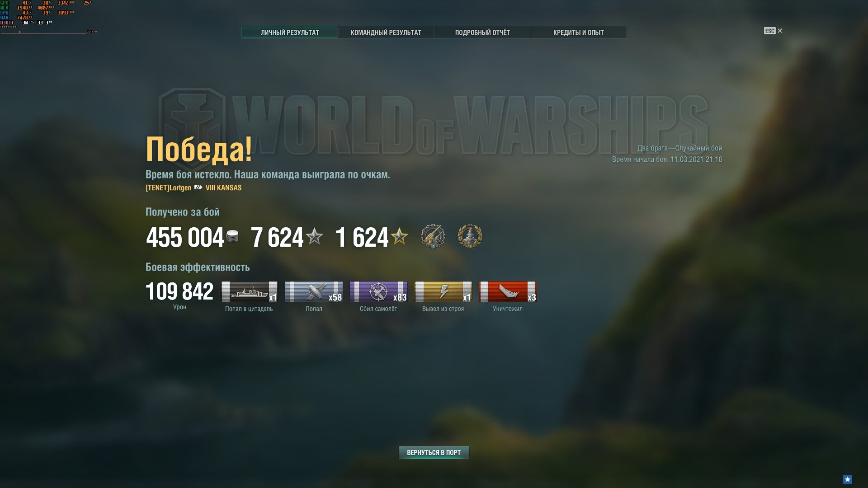Click the Вывел из строя ribbon
The height and width of the screenshot is (488, 868).
[443, 291]
